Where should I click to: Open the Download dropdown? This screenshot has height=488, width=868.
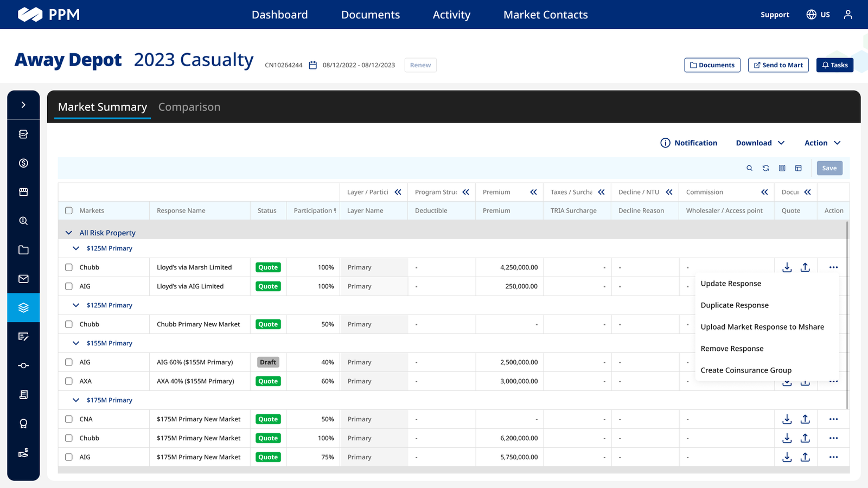coord(760,143)
